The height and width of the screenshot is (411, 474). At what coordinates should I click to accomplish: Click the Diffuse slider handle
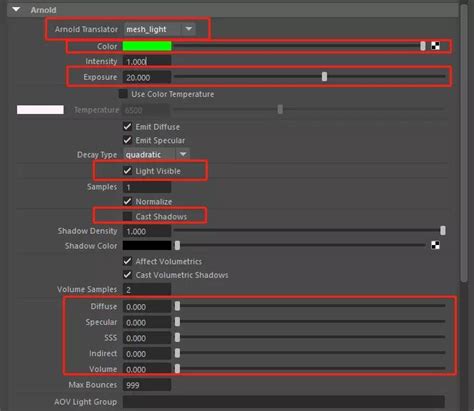pyautogui.click(x=177, y=306)
